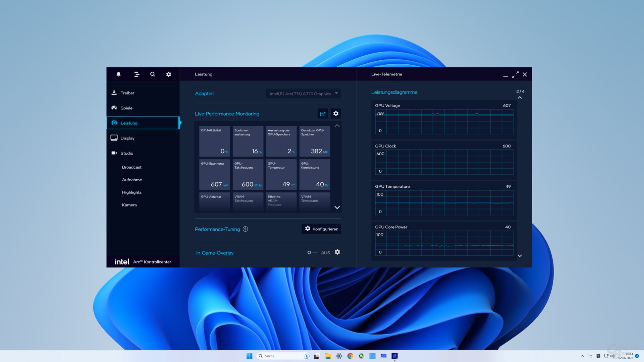This screenshot has height=362, width=644.
Task: Open the Adapter dropdown for Arc A770
Action: pyautogui.click(x=303, y=94)
